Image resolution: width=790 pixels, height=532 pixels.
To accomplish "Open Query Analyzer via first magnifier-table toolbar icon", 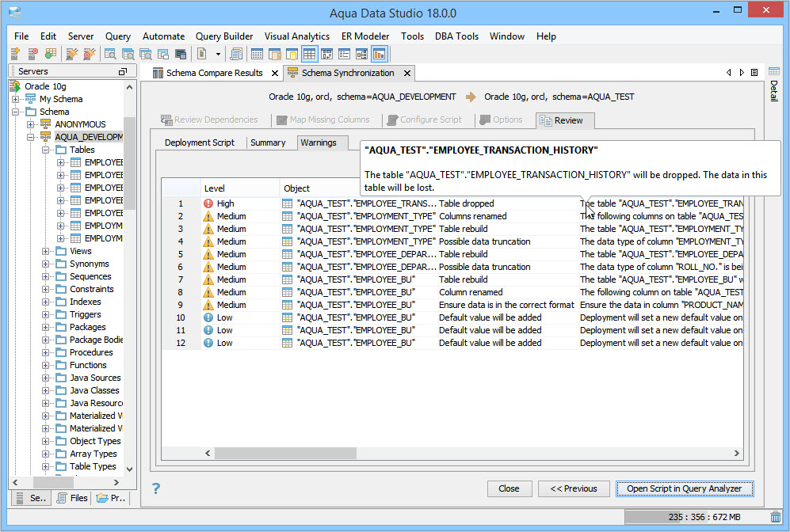I will (x=110, y=54).
